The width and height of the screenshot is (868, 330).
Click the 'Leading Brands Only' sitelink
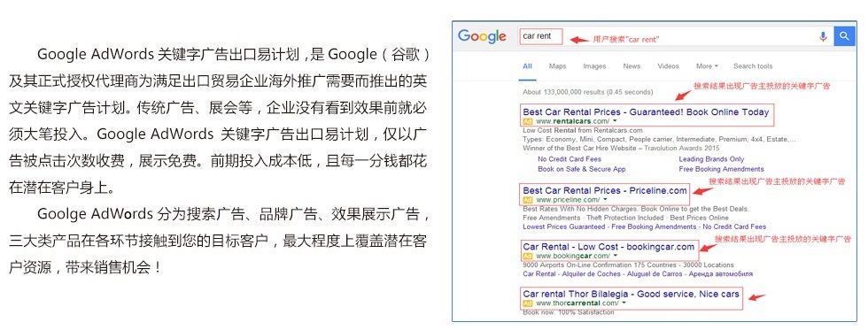[x=711, y=159]
